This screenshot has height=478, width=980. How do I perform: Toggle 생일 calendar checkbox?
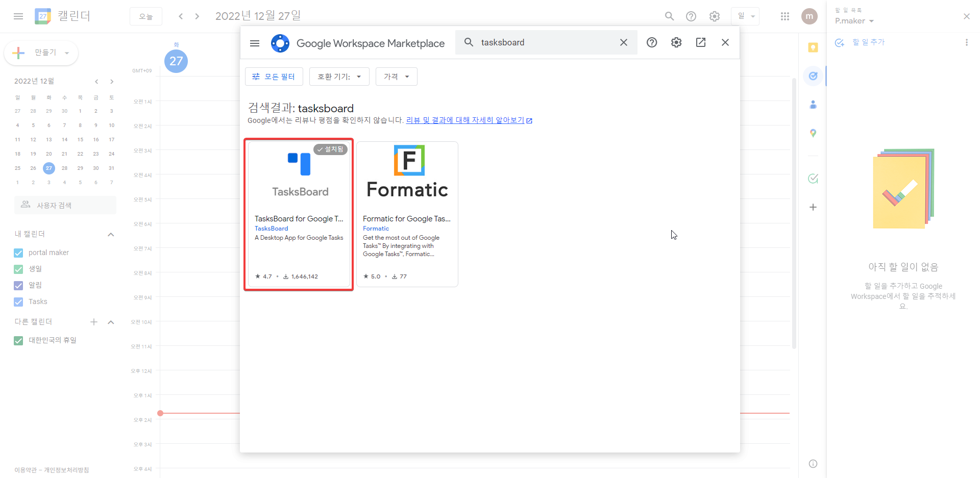pos(18,269)
